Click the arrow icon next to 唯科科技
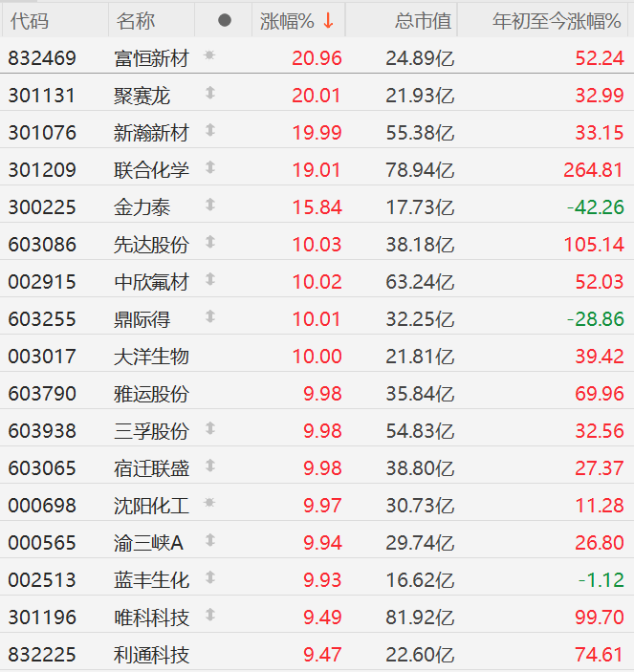 pos(209,616)
